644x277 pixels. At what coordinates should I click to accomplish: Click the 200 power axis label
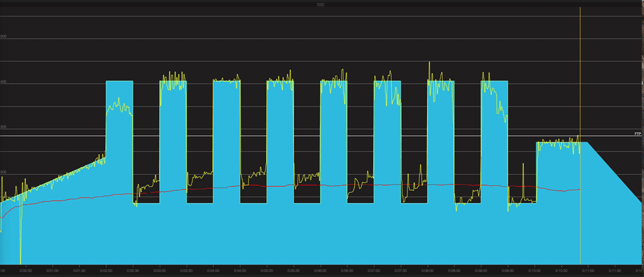[3, 172]
